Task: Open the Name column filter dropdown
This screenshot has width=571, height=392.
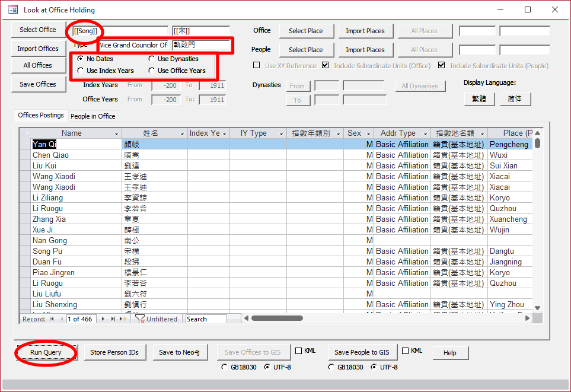Action: click(x=117, y=134)
